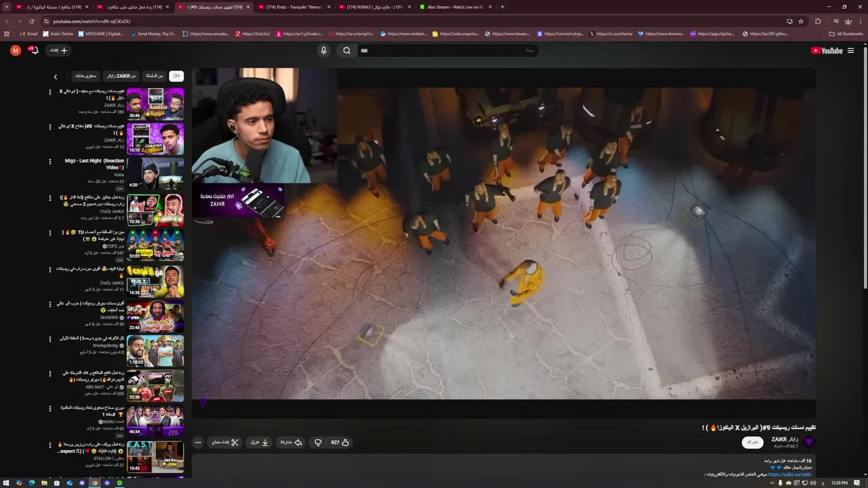Select the 'محتوى مشابه' filter chip
The width and height of the screenshot is (868, 488).
coord(85,76)
